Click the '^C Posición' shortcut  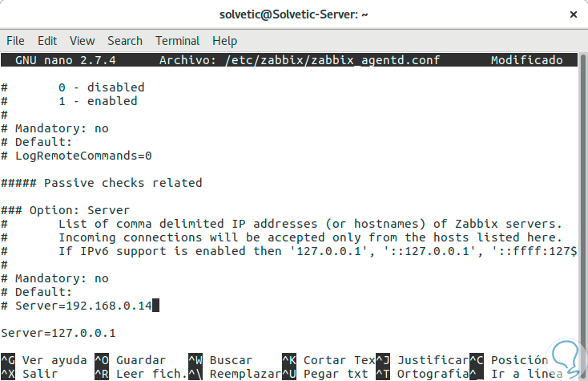509,360
